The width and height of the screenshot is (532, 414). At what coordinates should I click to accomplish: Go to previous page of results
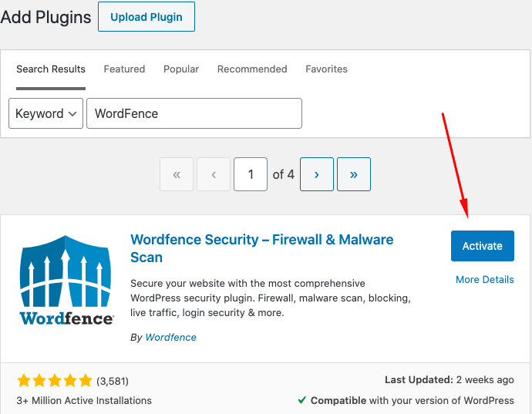[214, 174]
